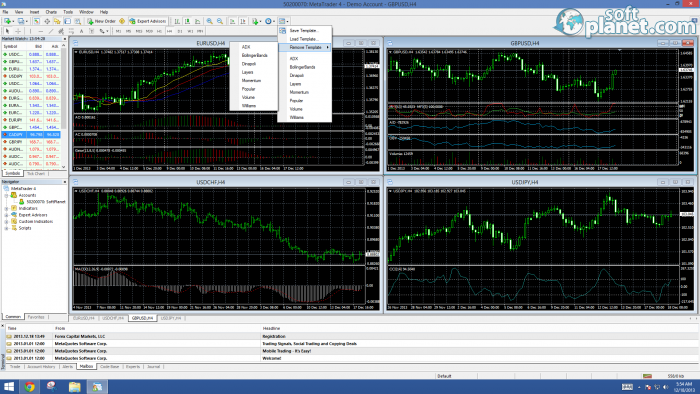Switch chart to line chart icon
This screenshot has height=394, width=700.
point(197,21)
